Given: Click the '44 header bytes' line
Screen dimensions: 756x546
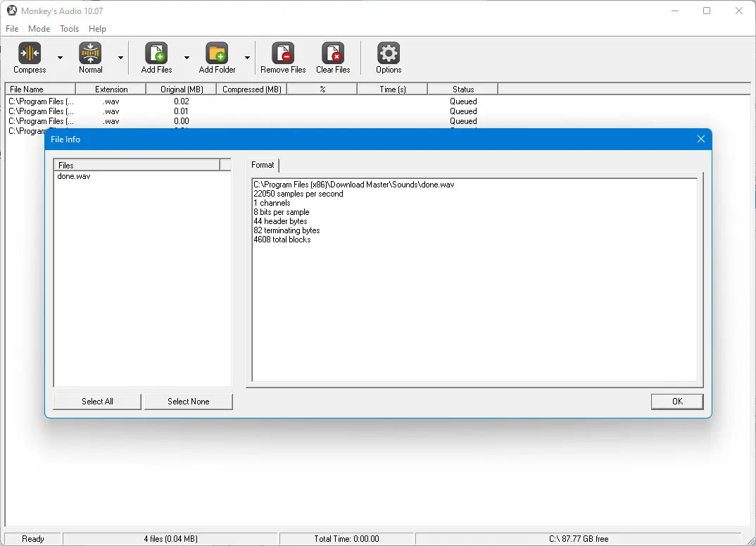Looking at the screenshot, I should point(281,221).
